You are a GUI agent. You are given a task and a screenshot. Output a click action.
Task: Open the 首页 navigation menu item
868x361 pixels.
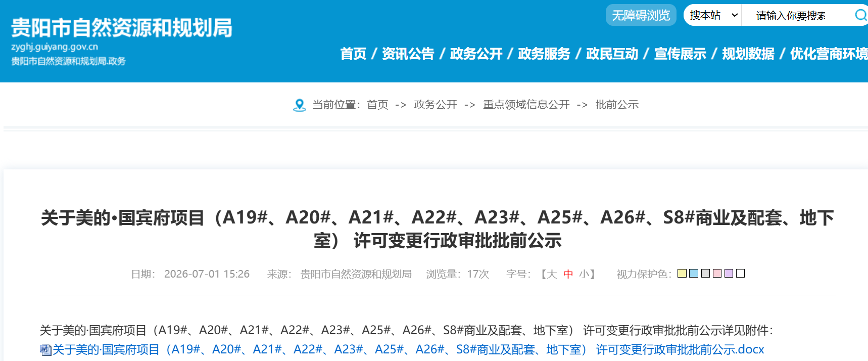click(353, 54)
